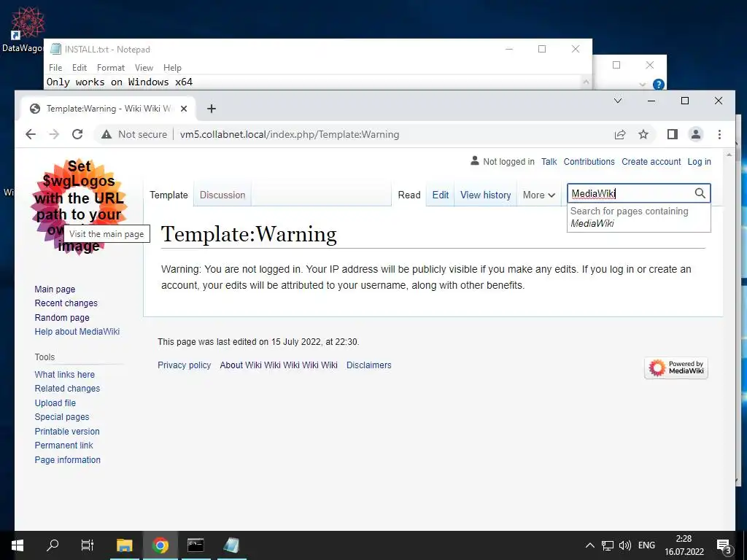Image resolution: width=747 pixels, height=560 pixels.
Task: Open the Edit tab
Action: point(440,195)
